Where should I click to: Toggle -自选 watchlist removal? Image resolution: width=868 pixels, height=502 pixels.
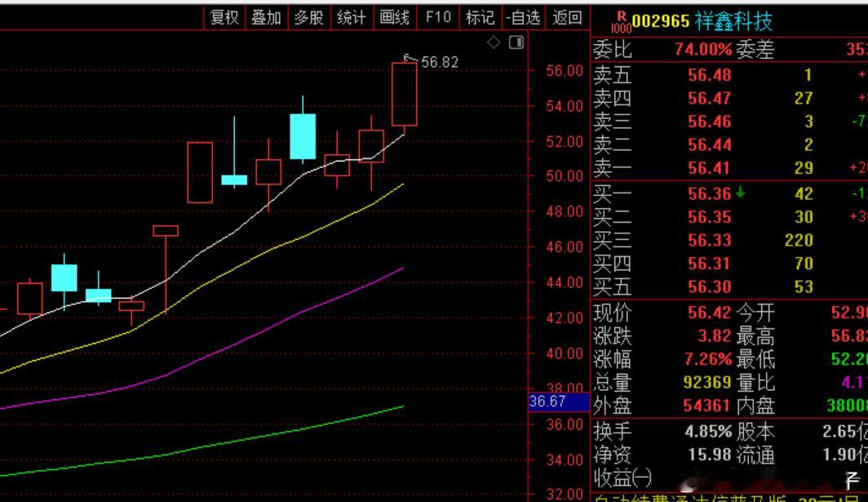pos(523,18)
